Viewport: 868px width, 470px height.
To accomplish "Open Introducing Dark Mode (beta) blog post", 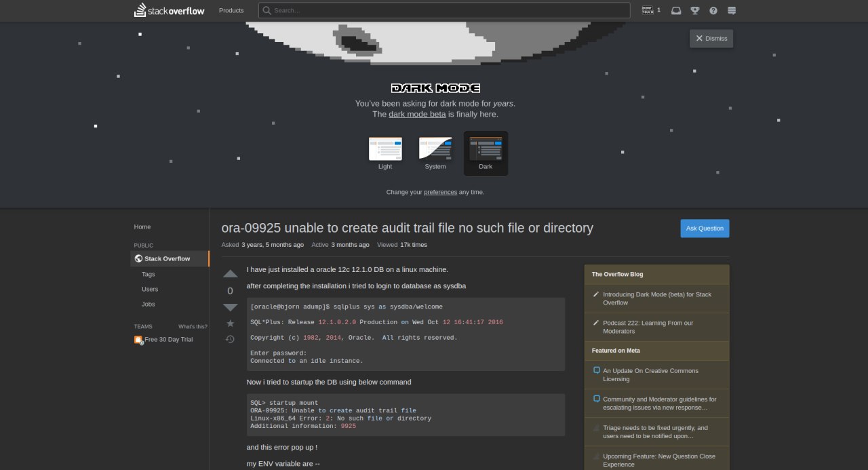I will click(x=657, y=298).
